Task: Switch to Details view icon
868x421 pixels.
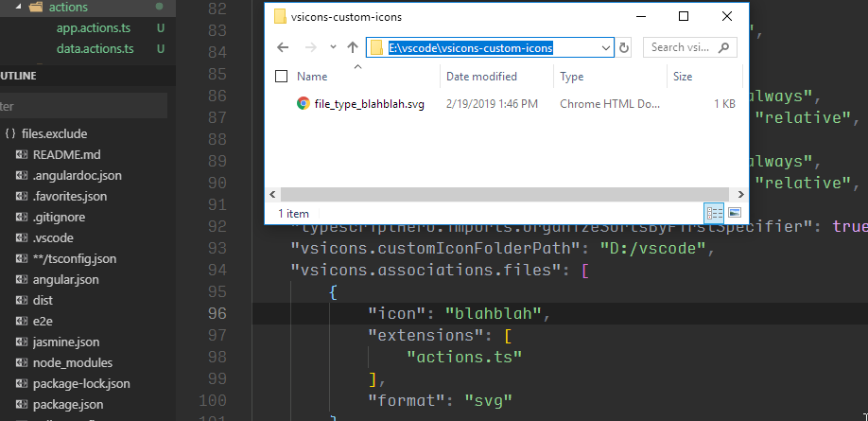Action: pos(714,213)
